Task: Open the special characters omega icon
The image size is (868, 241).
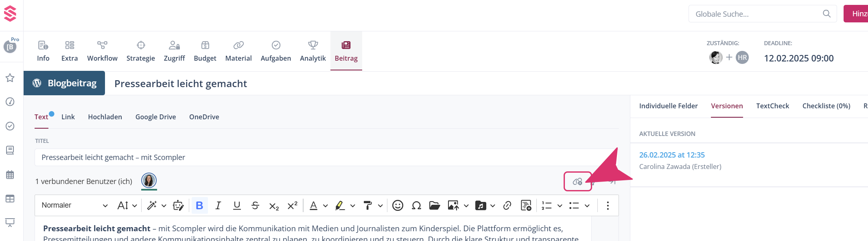Action: pos(416,206)
